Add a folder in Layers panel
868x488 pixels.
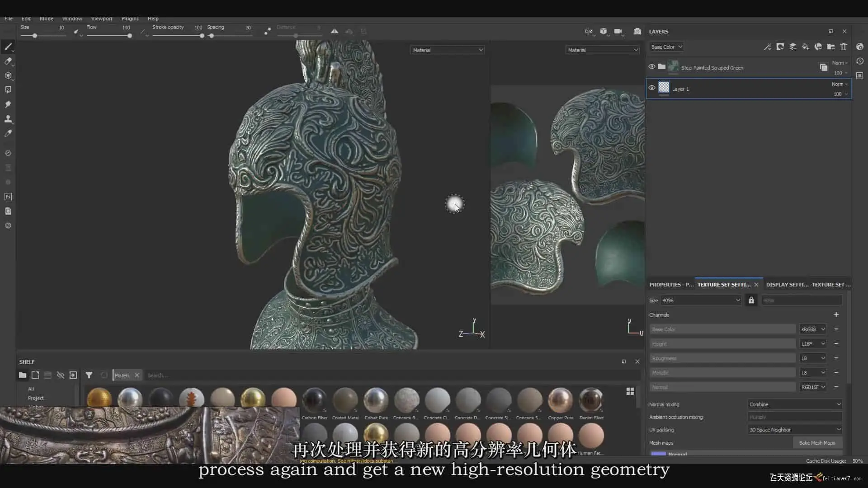pos(831,47)
